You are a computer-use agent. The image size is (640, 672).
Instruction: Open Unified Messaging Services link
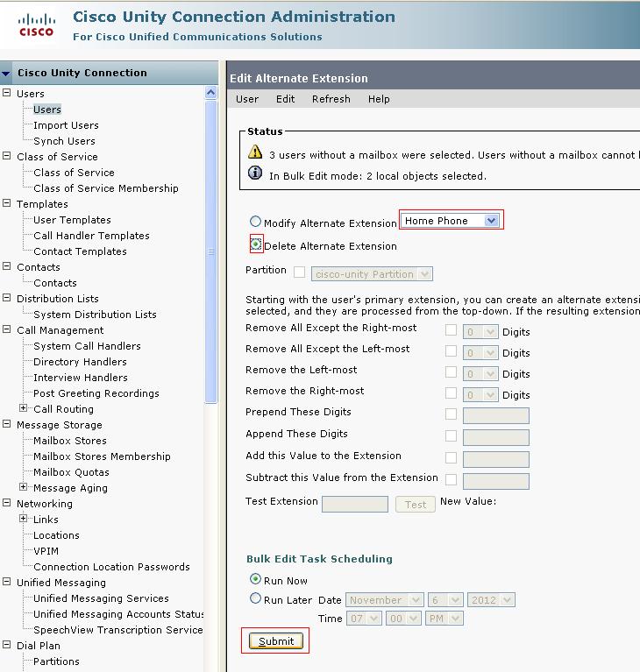pyautogui.click(x=101, y=598)
